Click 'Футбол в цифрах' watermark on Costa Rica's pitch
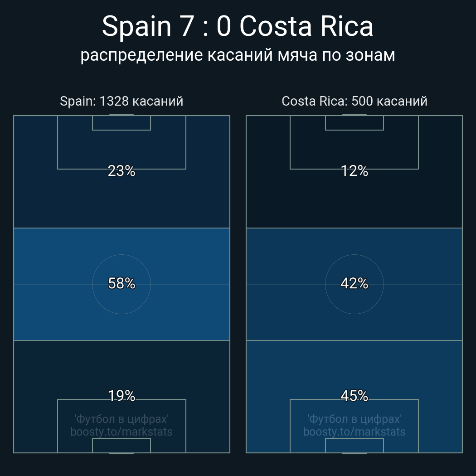The width and height of the screenshot is (476, 476). pos(355,419)
